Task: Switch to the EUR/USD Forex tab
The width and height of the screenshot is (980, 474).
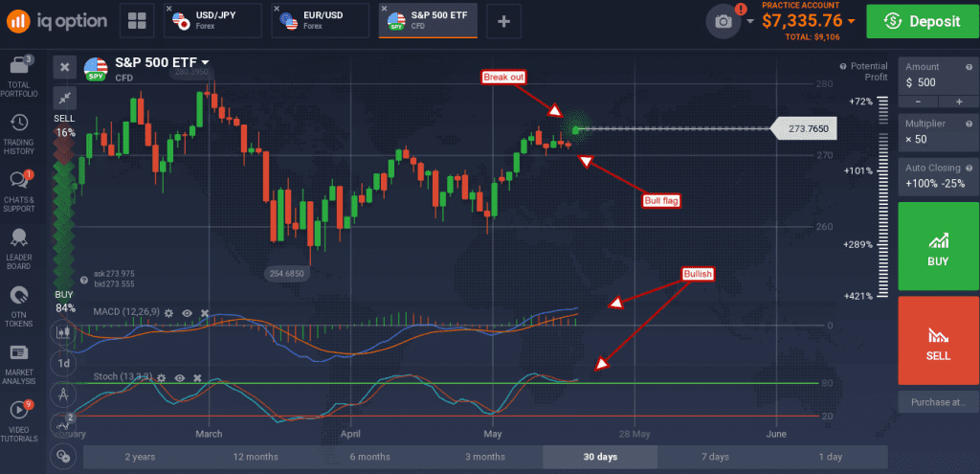Action: click(321, 21)
